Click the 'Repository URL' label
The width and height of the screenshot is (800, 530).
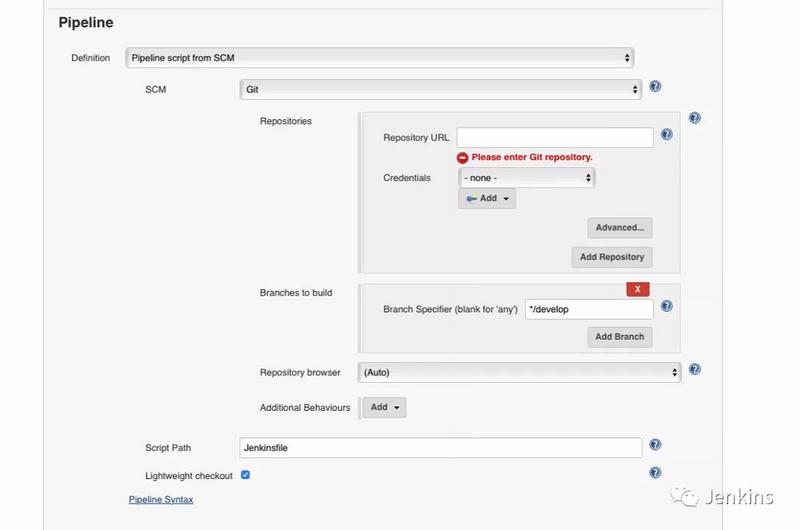click(x=416, y=138)
